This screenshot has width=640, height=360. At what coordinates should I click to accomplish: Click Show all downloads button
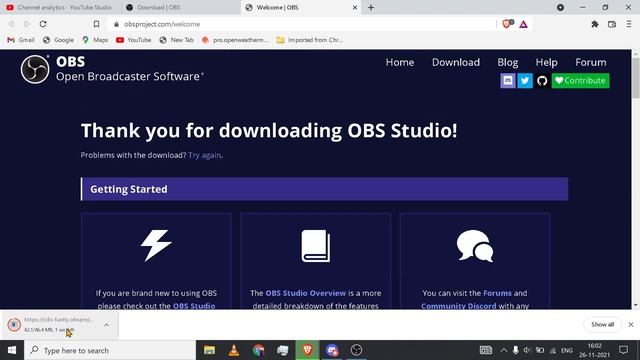point(602,324)
